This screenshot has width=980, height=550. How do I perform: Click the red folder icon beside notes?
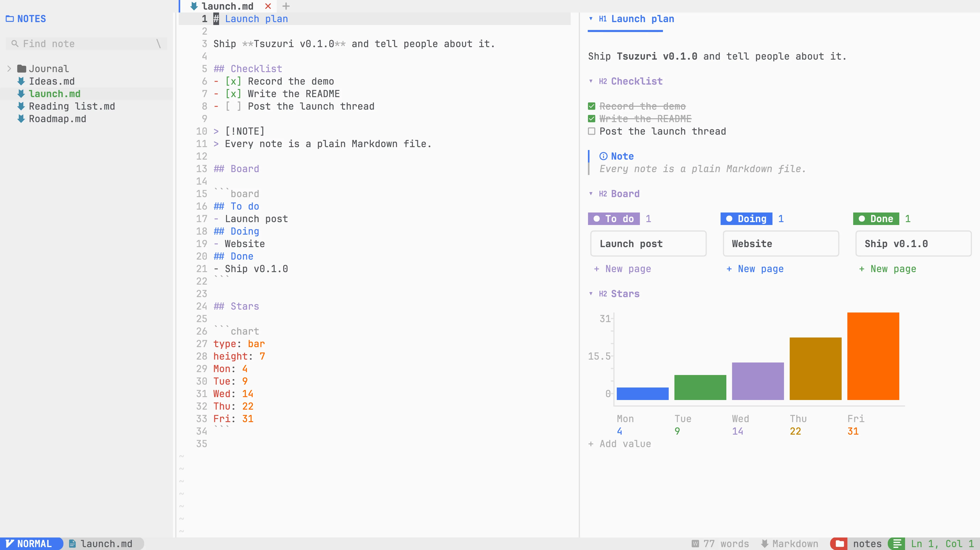tap(840, 544)
